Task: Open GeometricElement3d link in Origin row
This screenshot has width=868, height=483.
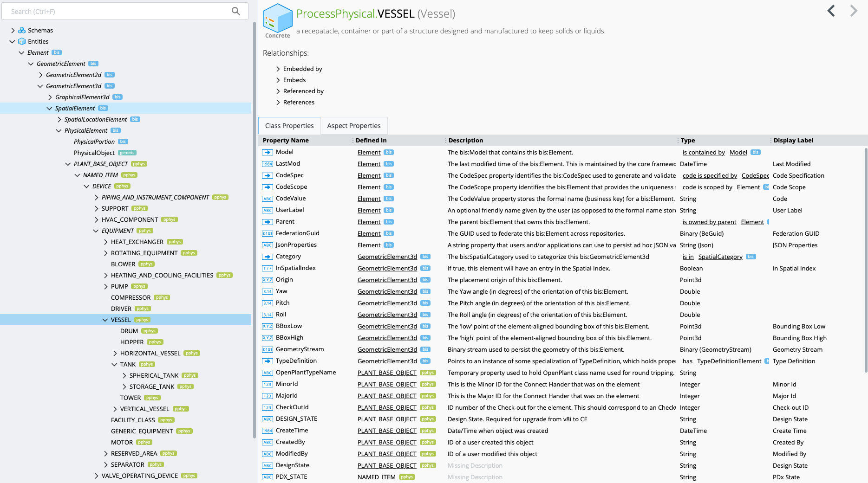Action: 387,280
